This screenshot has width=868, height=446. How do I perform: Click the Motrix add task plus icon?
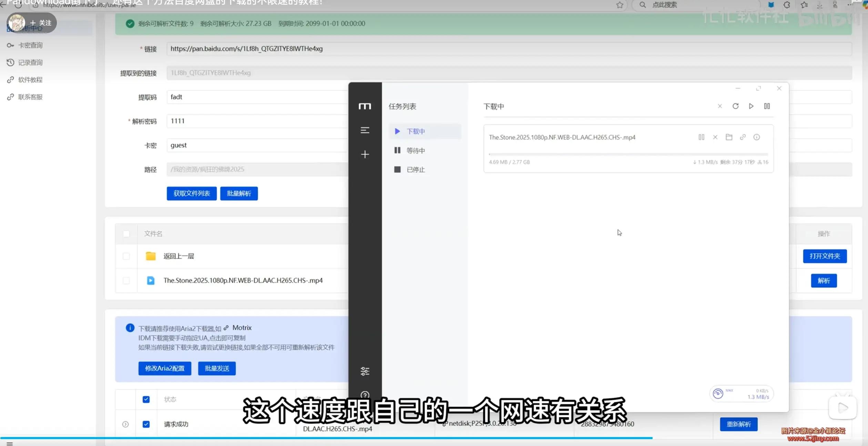coord(365,154)
